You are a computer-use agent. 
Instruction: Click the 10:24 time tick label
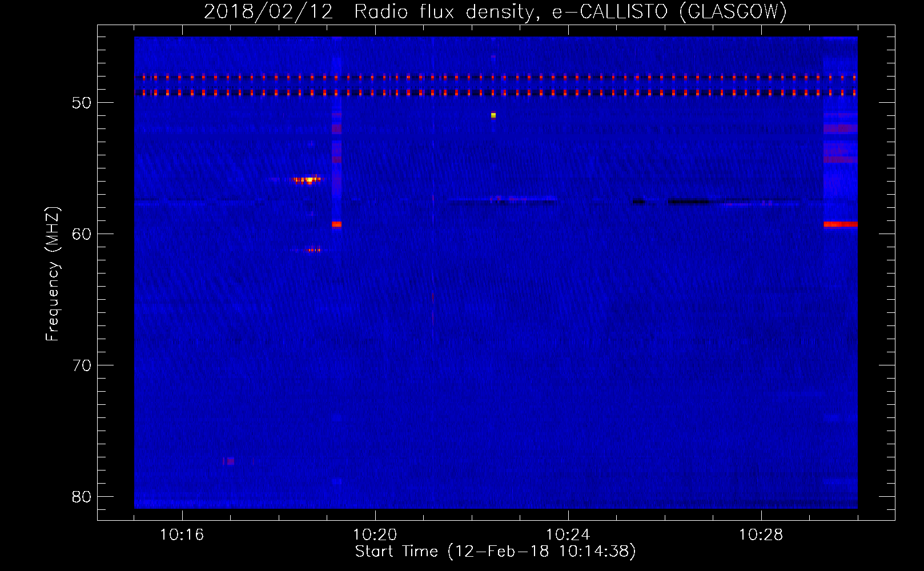568,534
